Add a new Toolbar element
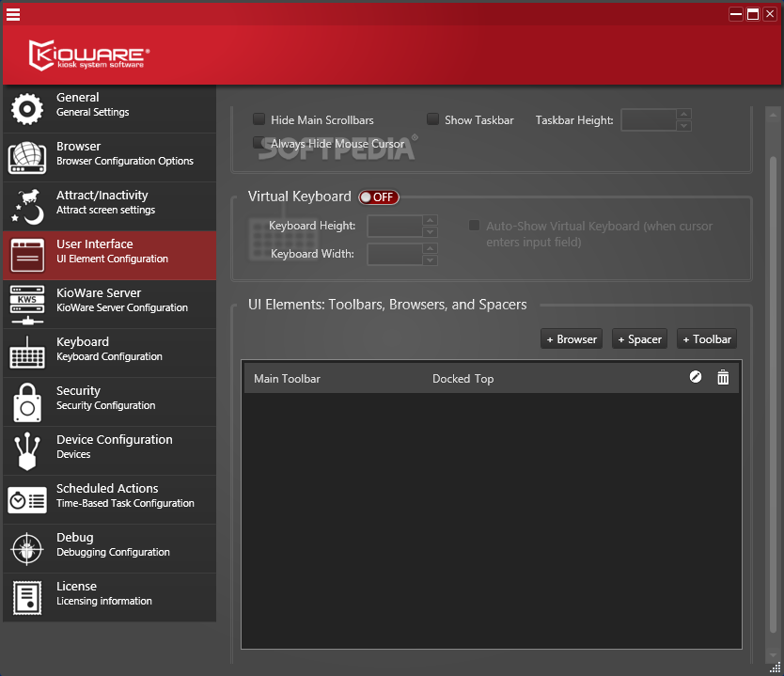 coord(707,339)
